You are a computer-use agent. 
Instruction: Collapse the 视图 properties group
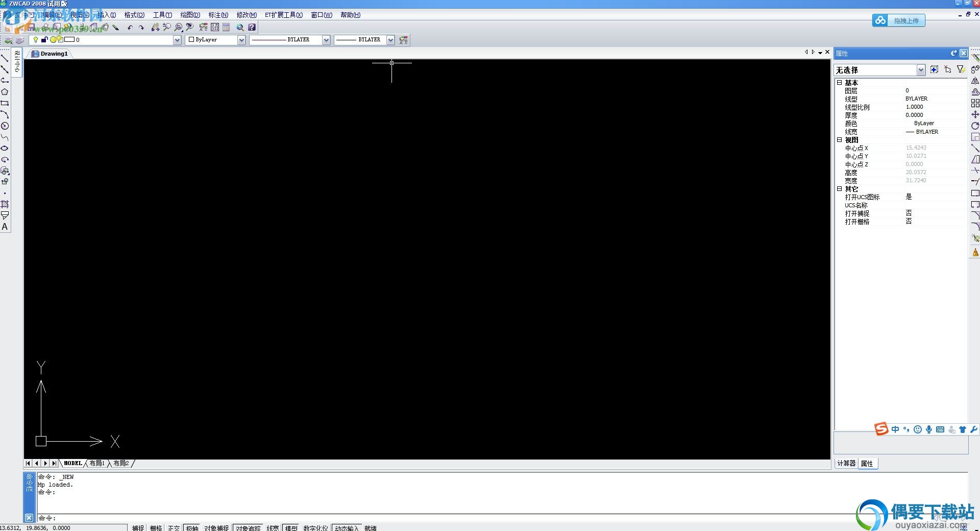point(840,139)
